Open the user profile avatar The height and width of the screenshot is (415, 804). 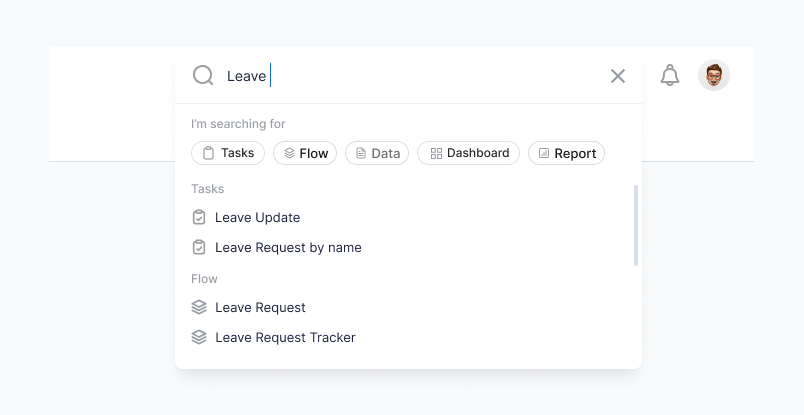pos(714,75)
